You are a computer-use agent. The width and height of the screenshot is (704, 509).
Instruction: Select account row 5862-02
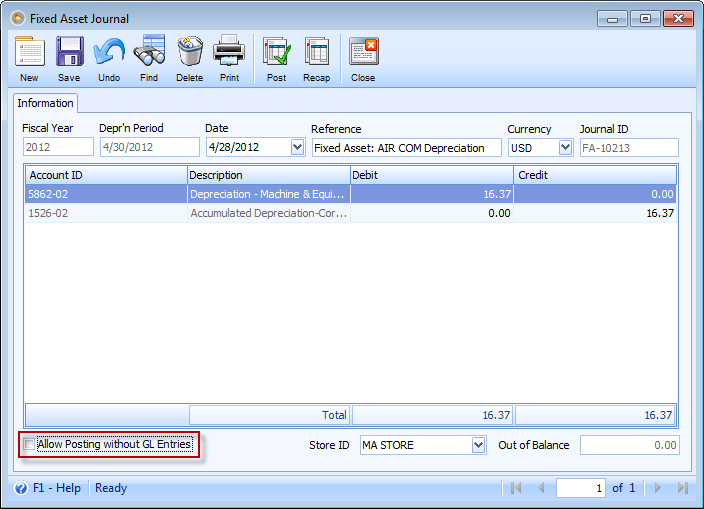[106, 194]
